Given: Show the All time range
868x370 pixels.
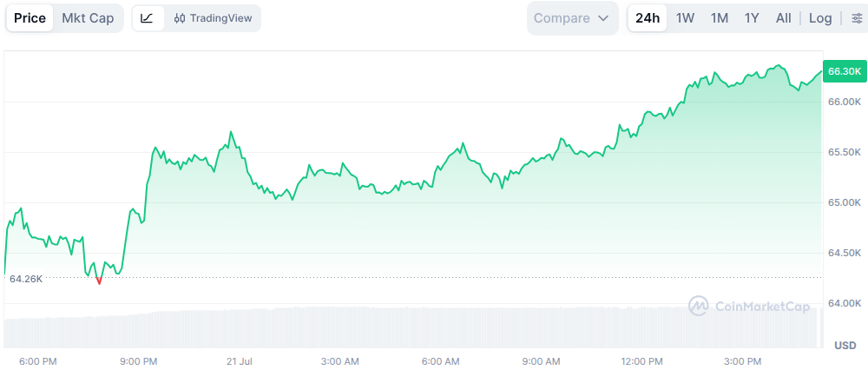Looking at the screenshot, I should pyautogui.click(x=783, y=18).
